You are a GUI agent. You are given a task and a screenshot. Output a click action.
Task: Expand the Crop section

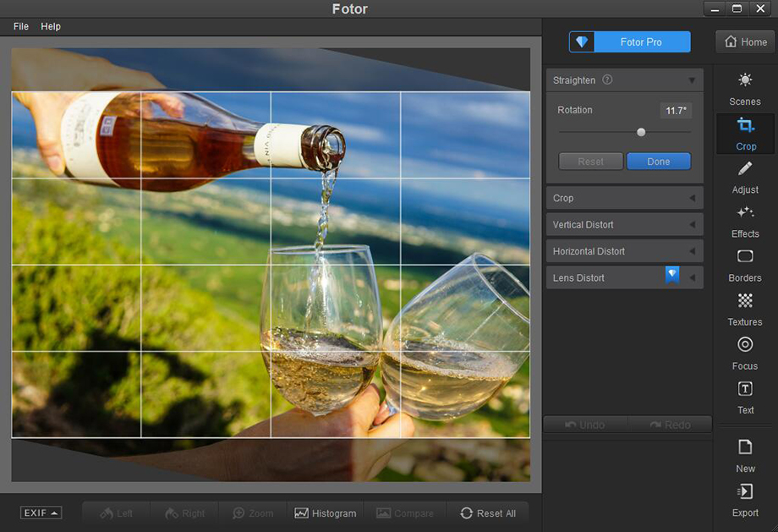coord(623,197)
